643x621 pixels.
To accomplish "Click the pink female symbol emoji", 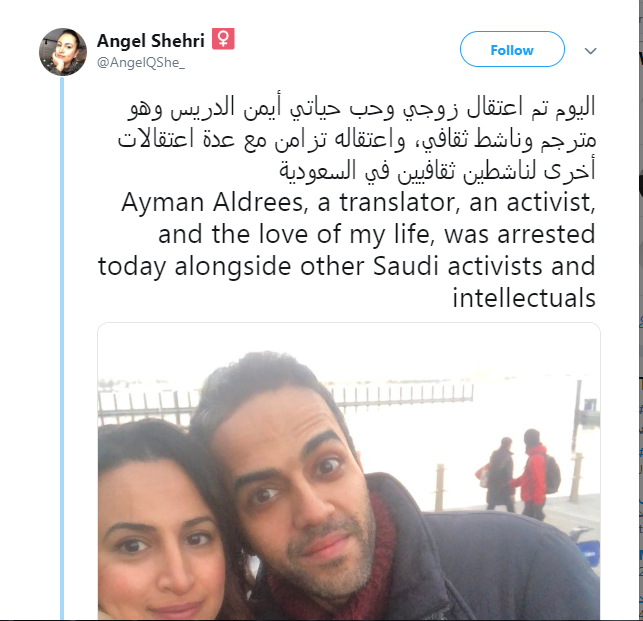I will 223,39.
